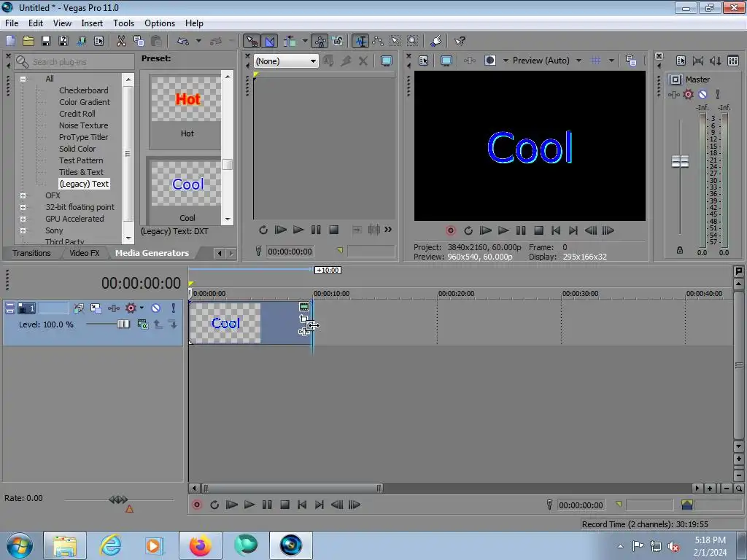This screenshot has width=747, height=560.
Task: Select Titles & Text in the generator list
Action: click(81, 172)
